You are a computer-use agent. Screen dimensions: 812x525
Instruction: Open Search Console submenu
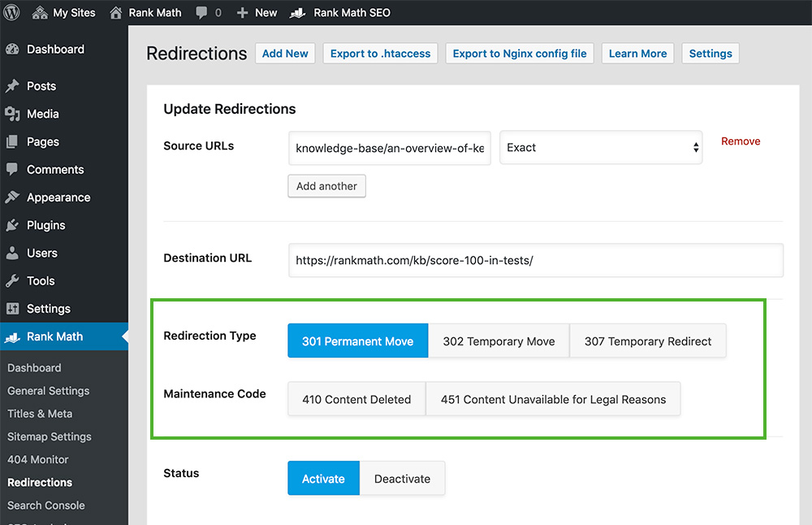[x=46, y=505]
